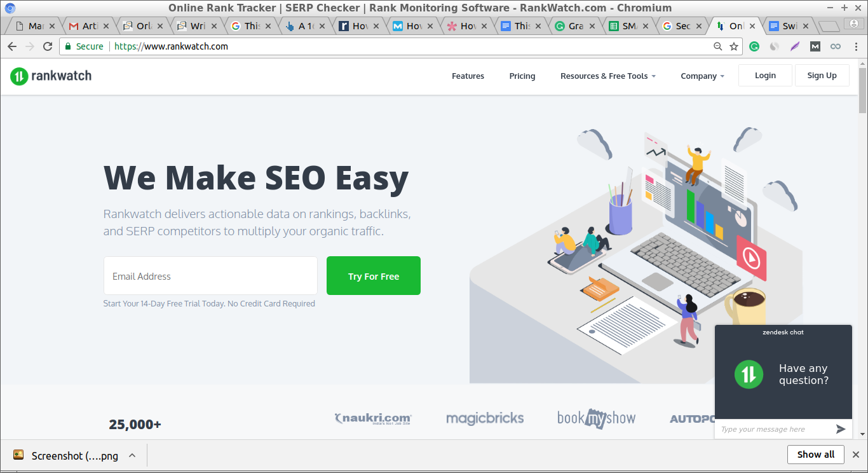This screenshot has height=473, width=868.
Task: Click the Sign Up button
Action: (822, 75)
